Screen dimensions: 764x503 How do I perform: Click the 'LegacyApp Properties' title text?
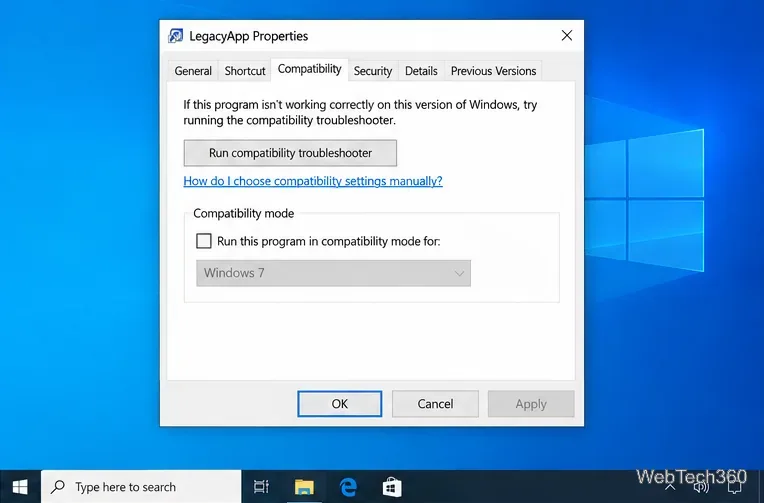248,36
